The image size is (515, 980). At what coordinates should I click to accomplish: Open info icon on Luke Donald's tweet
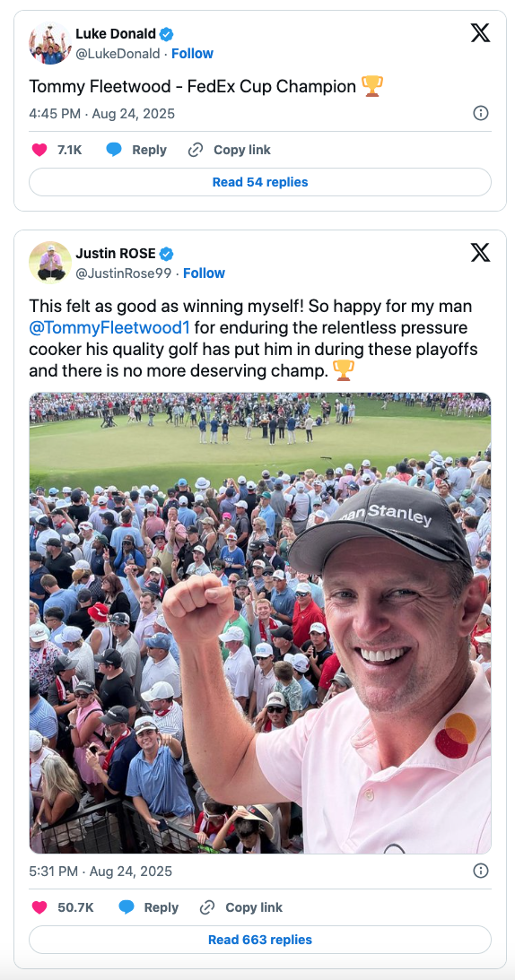pyautogui.click(x=481, y=113)
